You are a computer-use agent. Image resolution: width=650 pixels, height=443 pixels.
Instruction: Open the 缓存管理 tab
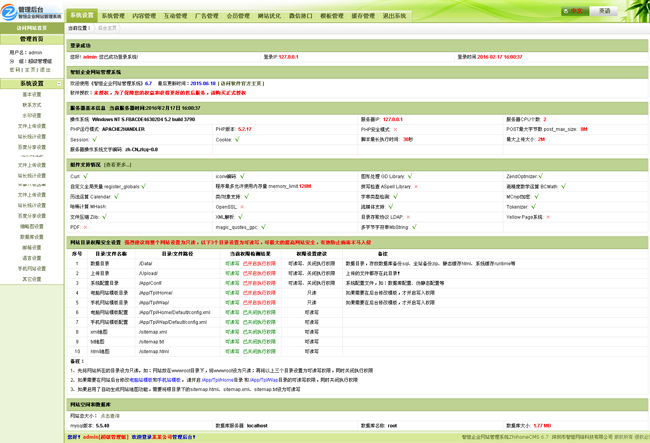pyautogui.click(x=363, y=16)
